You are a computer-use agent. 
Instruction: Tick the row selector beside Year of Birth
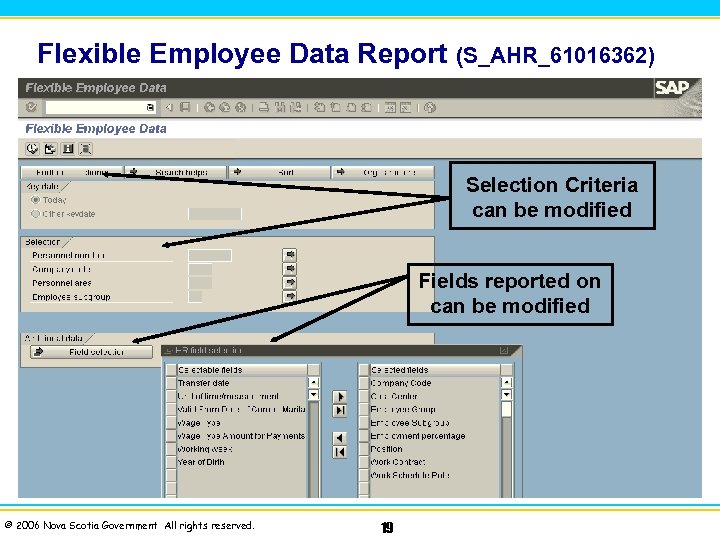(171, 462)
